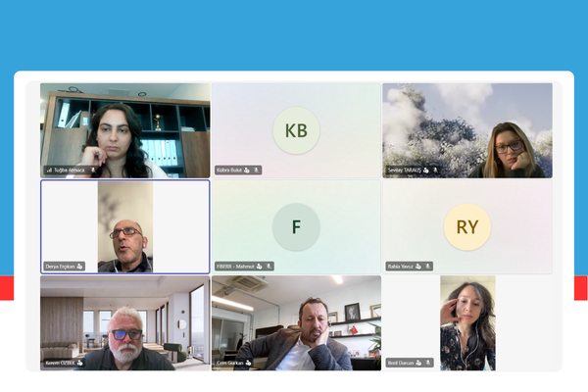The image size is (588, 392).
Task: Click muted mic icon on Tuğba's tile
Action: click(x=93, y=171)
